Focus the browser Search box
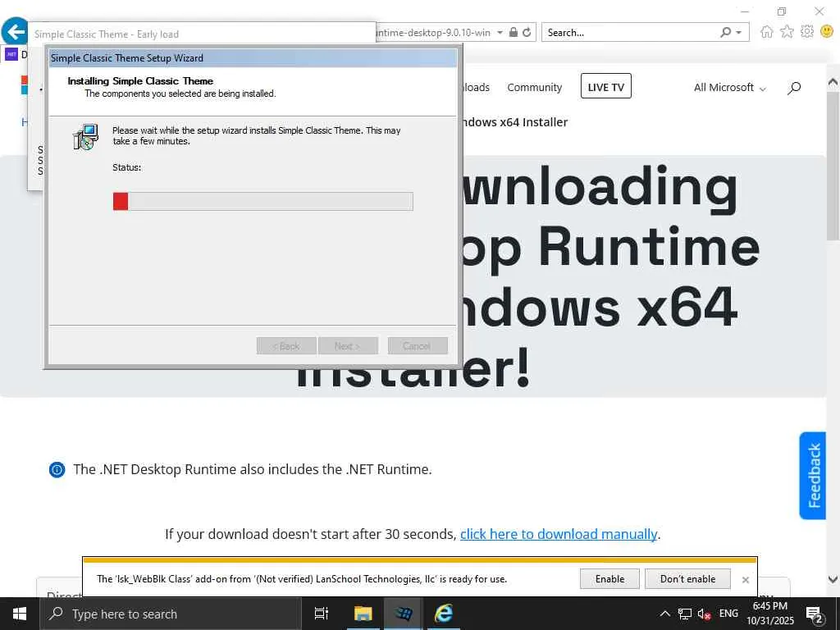 pyautogui.click(x=629, y=33)
